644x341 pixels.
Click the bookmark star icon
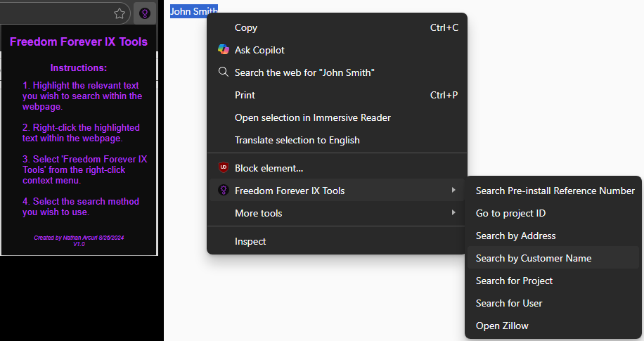[x=120, y=13]
